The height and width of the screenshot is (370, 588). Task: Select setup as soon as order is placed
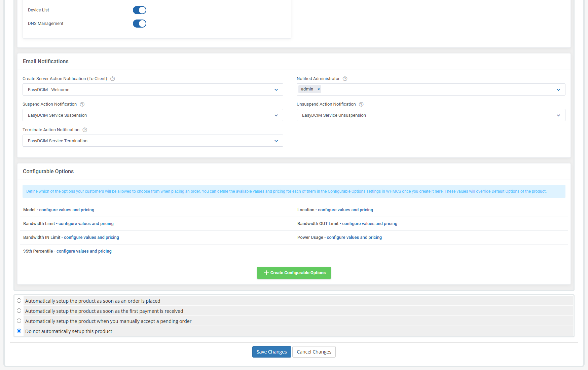point(19,301)
